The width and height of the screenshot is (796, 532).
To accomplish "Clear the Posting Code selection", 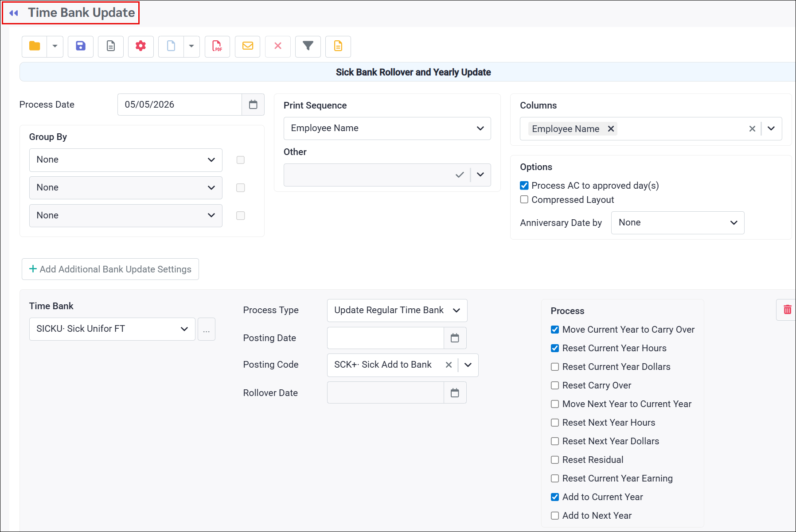I will click(x=449, y=365).
